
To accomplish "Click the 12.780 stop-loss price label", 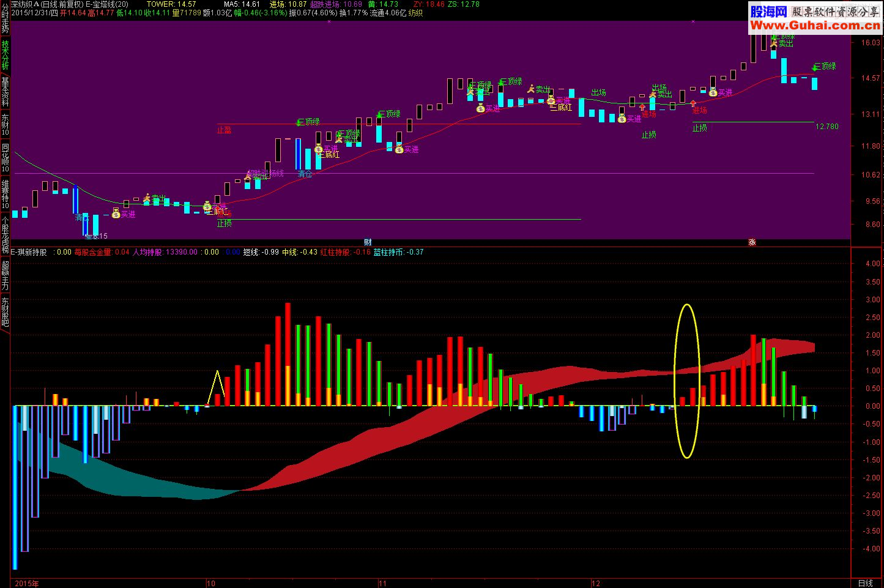I will tap(827, 127).
